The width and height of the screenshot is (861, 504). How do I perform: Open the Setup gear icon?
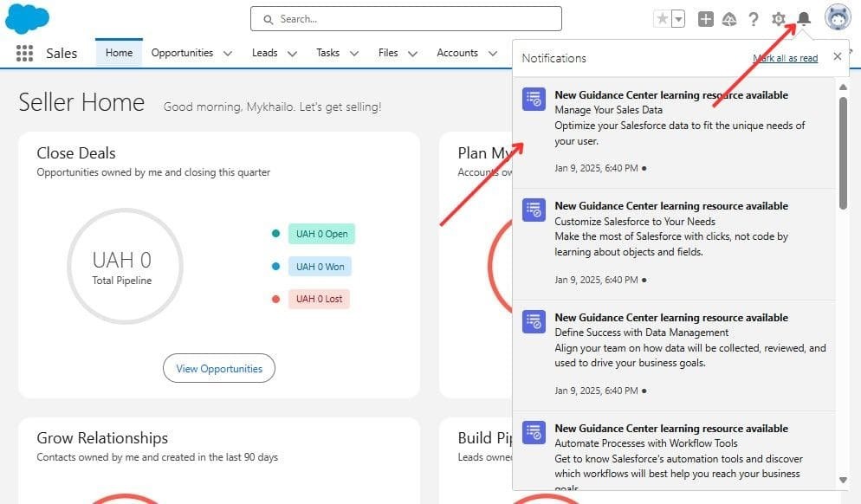(778, 19)
